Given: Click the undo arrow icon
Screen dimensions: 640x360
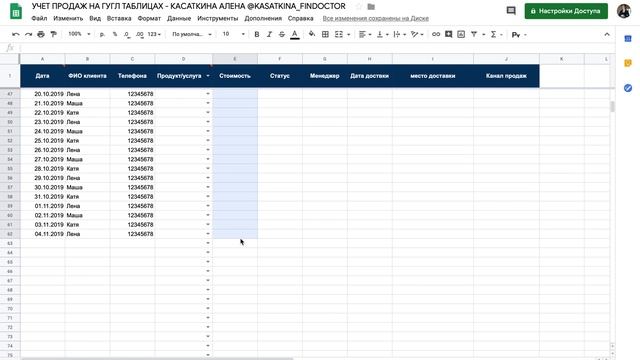Looking at the screenshot, I should pos(16,35).
